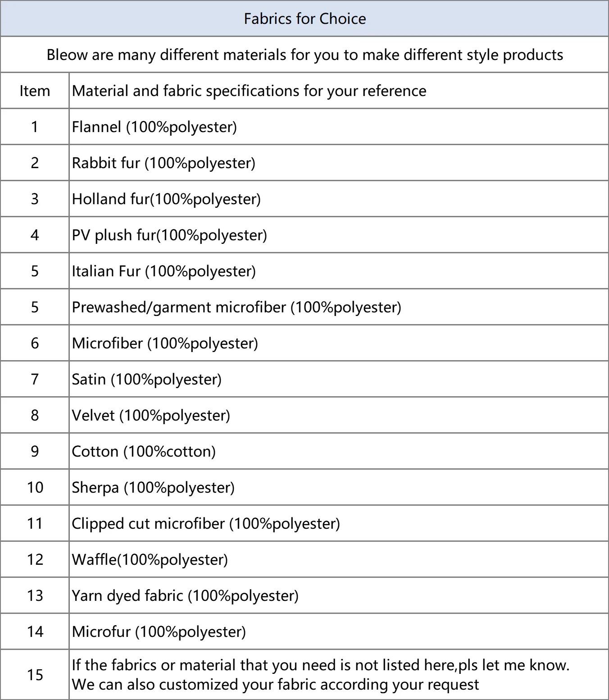The image size is (609, 700).
Task: Select the Holland fur(100%polyester) cell
Action: coord(166,199)
